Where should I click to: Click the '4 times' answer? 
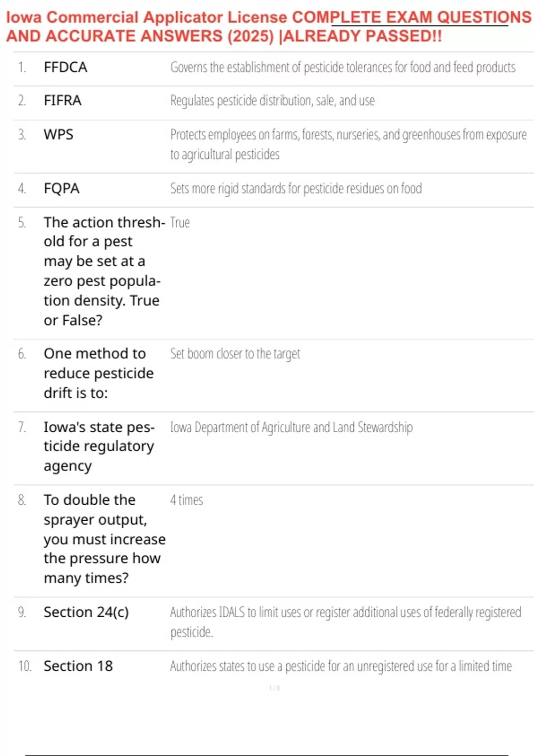pos(186,500)
